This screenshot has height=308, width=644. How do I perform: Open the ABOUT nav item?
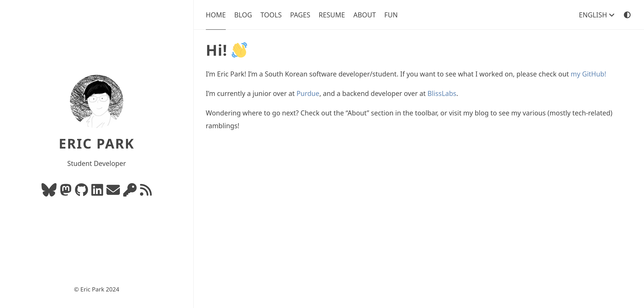(365, 15)
